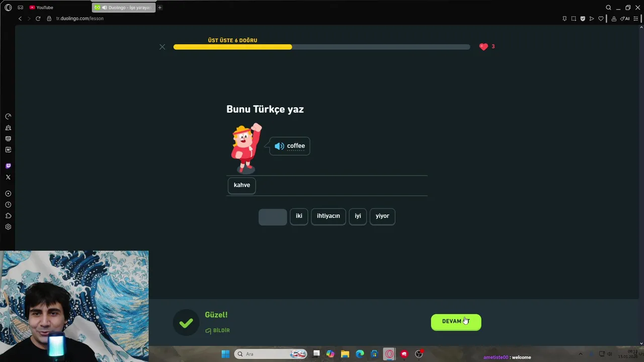
Task: Select the Duolingo browser tab
Action: 124,8
